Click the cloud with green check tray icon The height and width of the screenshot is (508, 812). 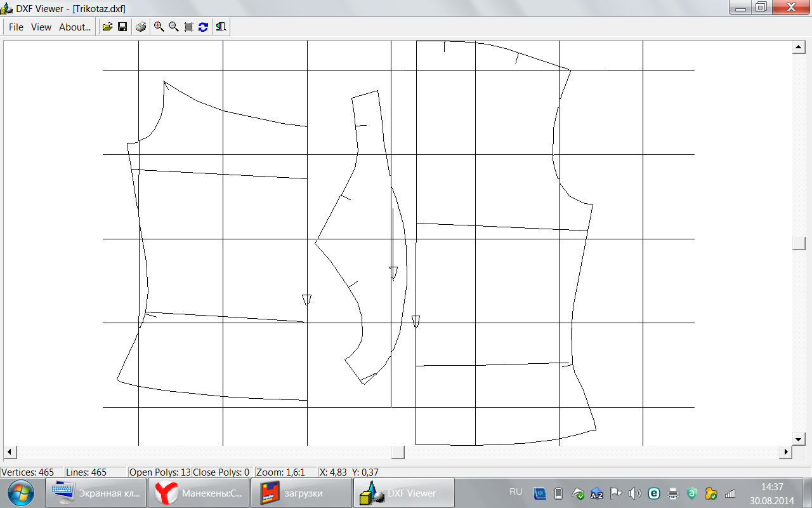(x=578, y=493)
